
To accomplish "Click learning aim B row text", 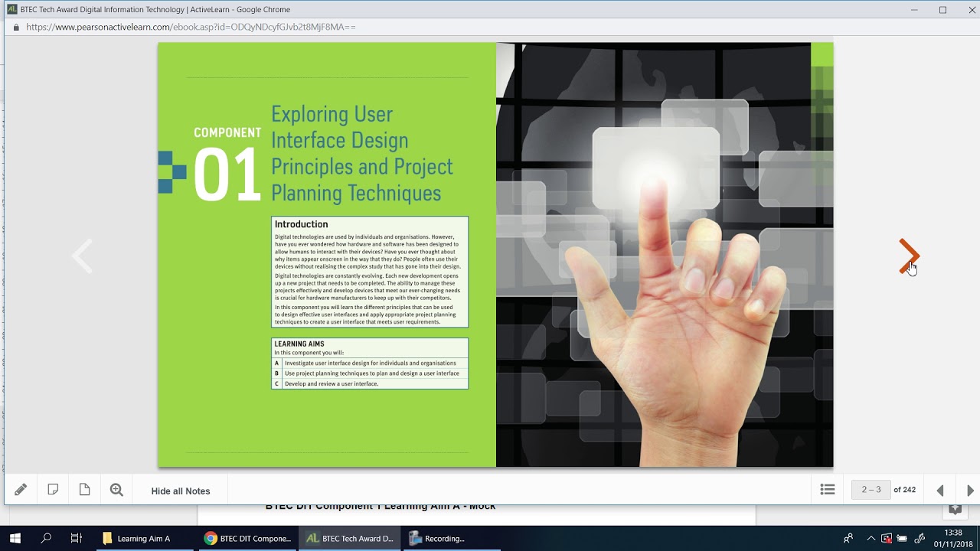I will coord(371,373).
